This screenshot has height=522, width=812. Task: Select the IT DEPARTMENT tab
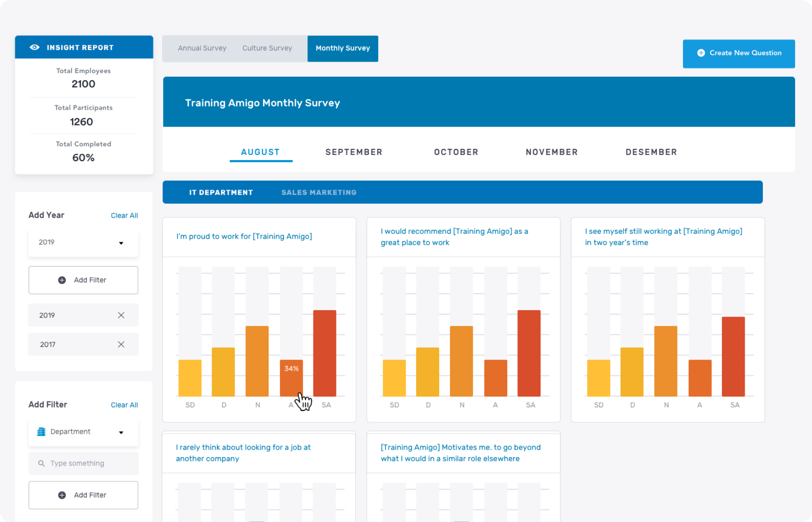221,192
